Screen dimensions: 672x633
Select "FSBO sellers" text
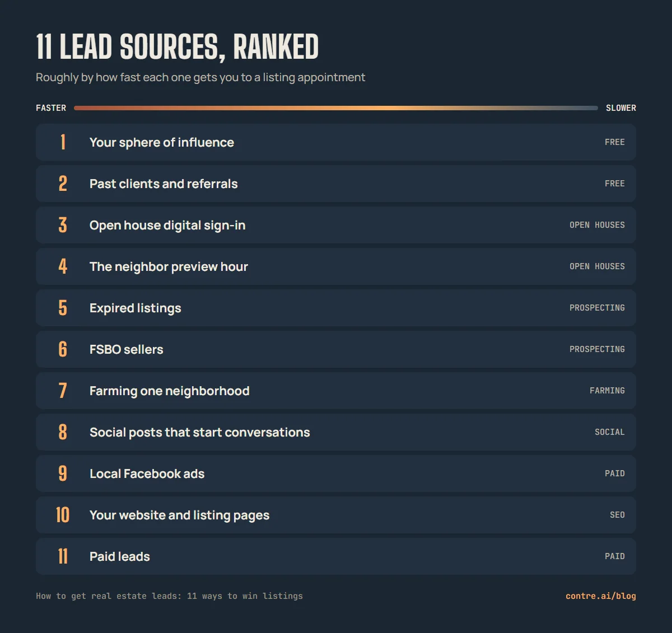point(127,349)
